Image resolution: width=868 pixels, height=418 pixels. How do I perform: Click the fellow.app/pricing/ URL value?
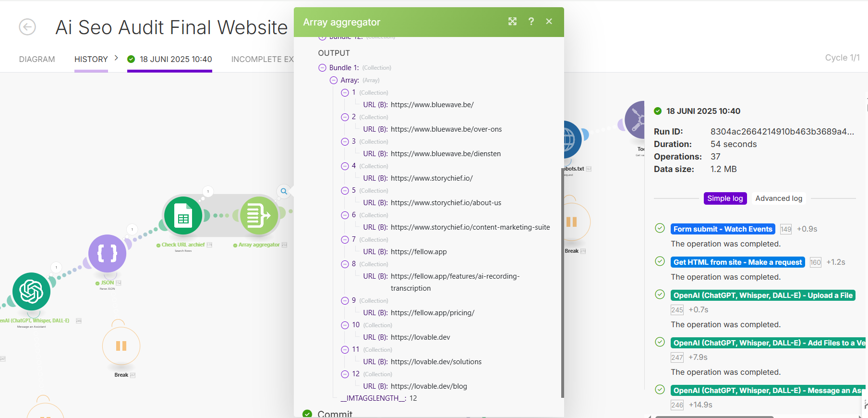(x=433, y=313)
